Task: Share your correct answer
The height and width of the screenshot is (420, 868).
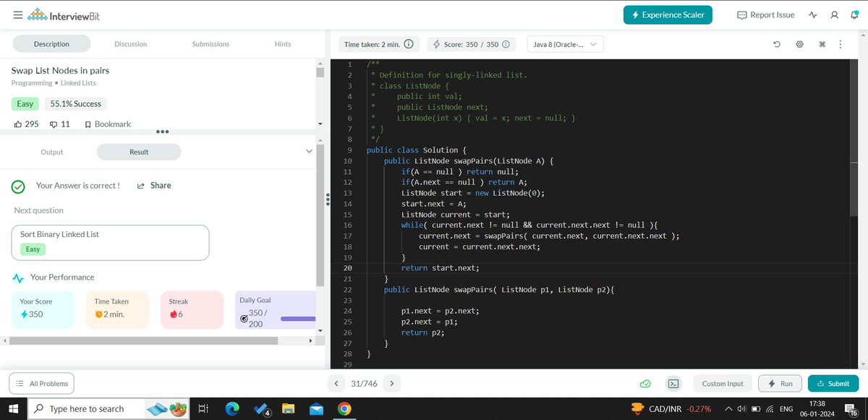Action: pos(154,186)
